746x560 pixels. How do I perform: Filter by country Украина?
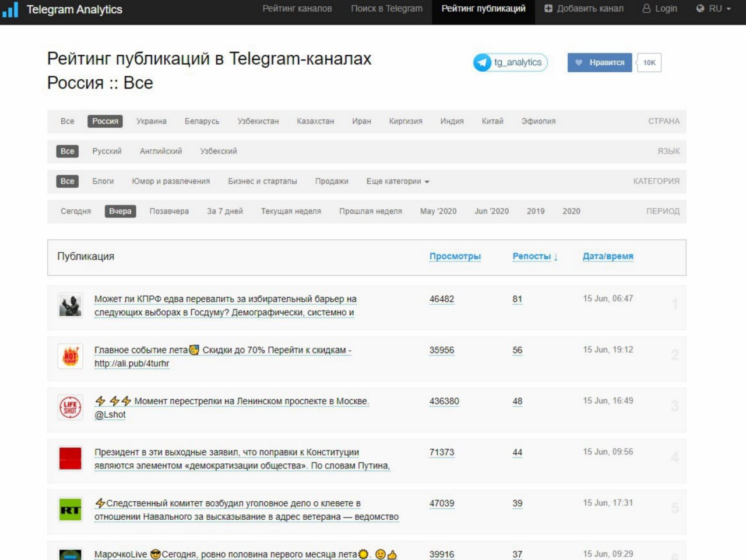coord(152,121)
